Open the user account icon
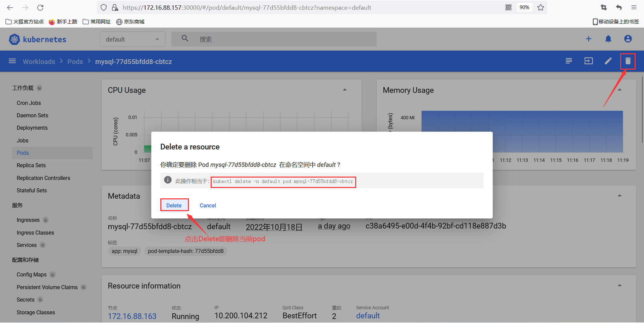The height and width of the screenshot is (323, 644). [628, 39]
